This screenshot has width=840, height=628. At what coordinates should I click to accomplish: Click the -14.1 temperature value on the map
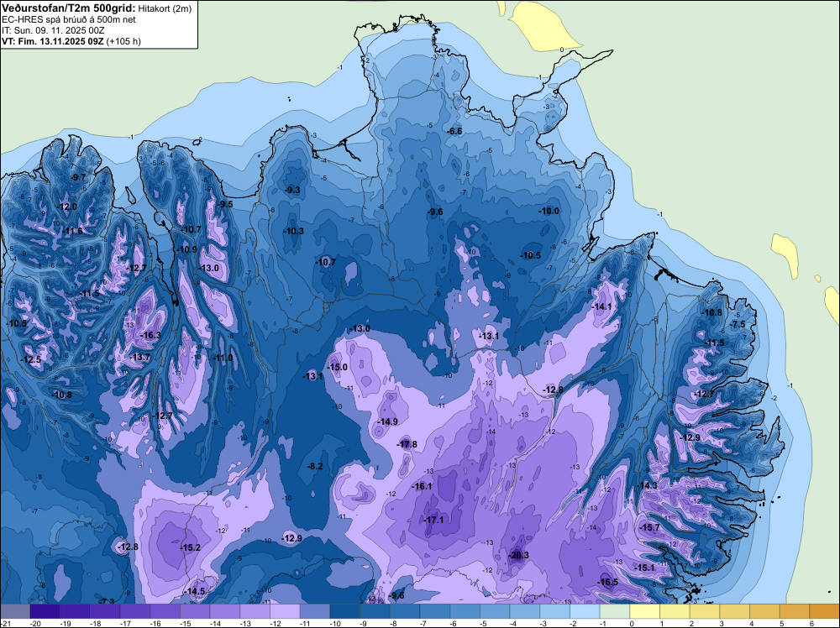(x=601, y=306)
